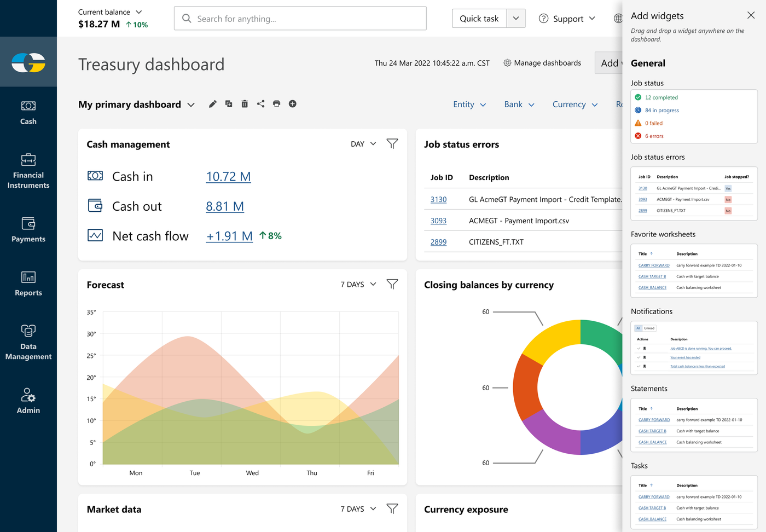Expand the Currency filter dropdown
Image resolution: width=766 pixels, height=532 pixels.
(x=574, y=104)
